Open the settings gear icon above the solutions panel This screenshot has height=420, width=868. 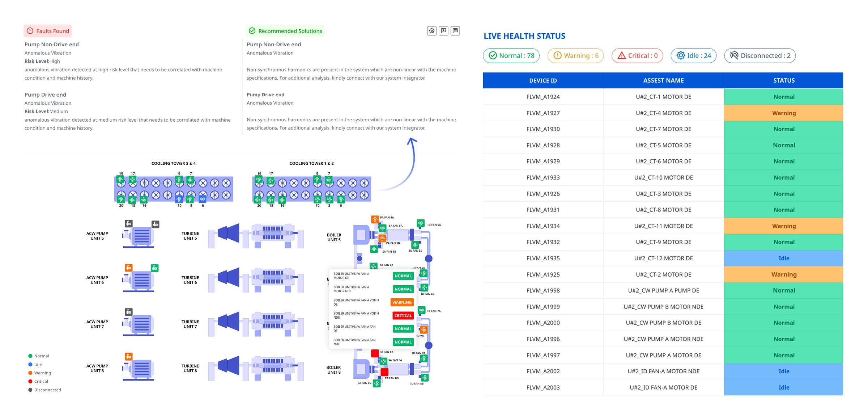click(431, 31)
